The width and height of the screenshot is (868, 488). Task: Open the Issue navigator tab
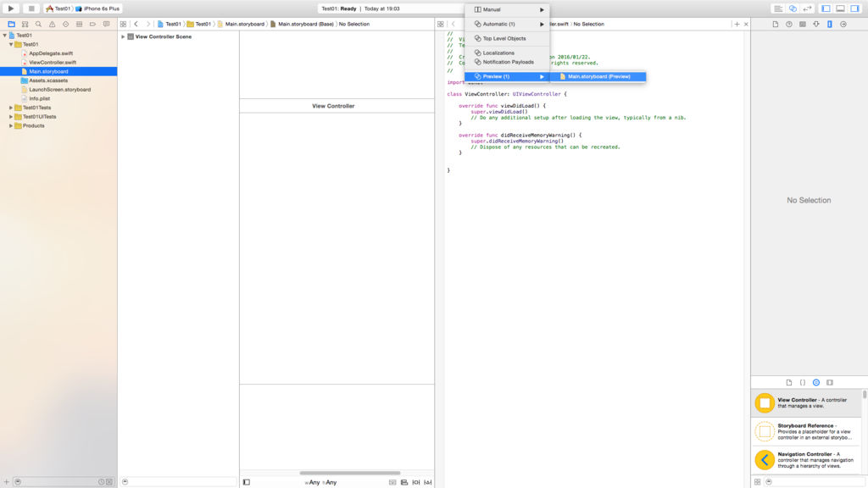[x=52, y=25]
